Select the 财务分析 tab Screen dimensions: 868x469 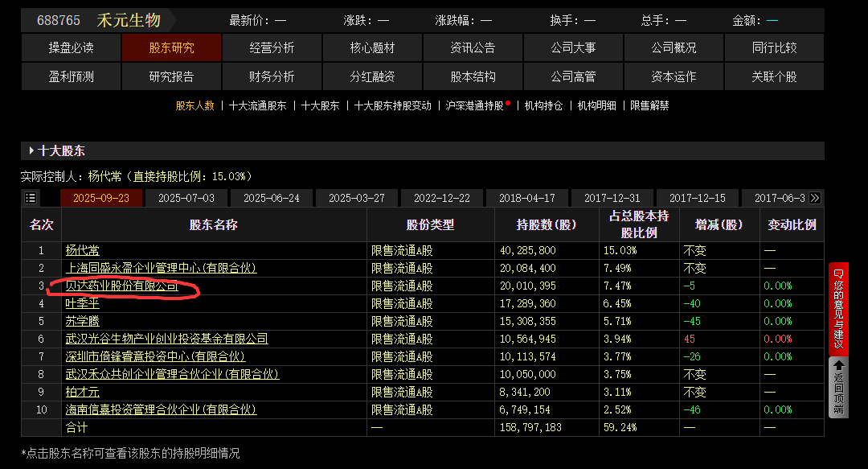pyautogui.click(x=272, y=76)
